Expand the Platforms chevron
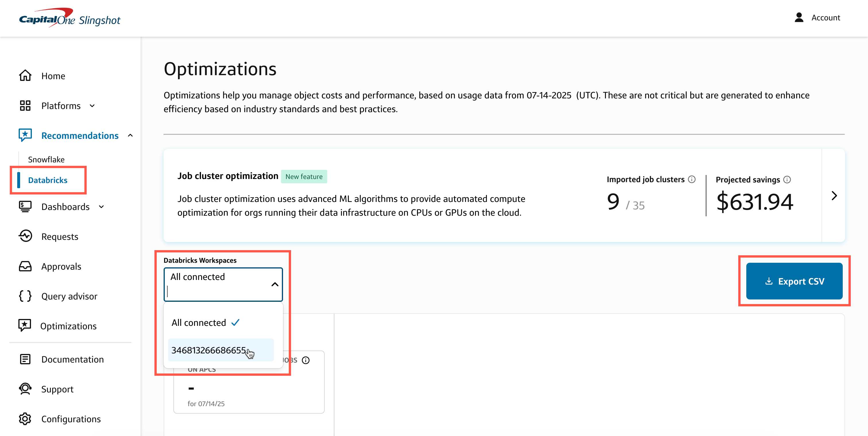The width and height of the screenshot is (868, 436). click(92, 106)
